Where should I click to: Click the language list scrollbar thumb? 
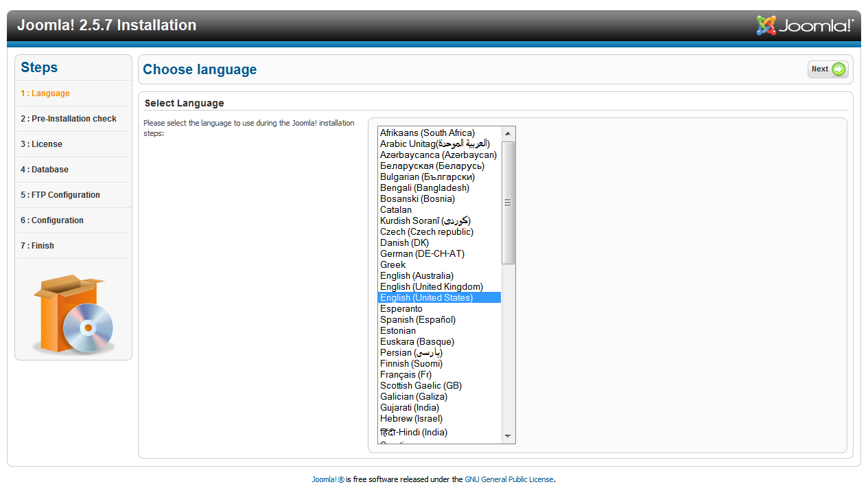(x=508, y=203)
